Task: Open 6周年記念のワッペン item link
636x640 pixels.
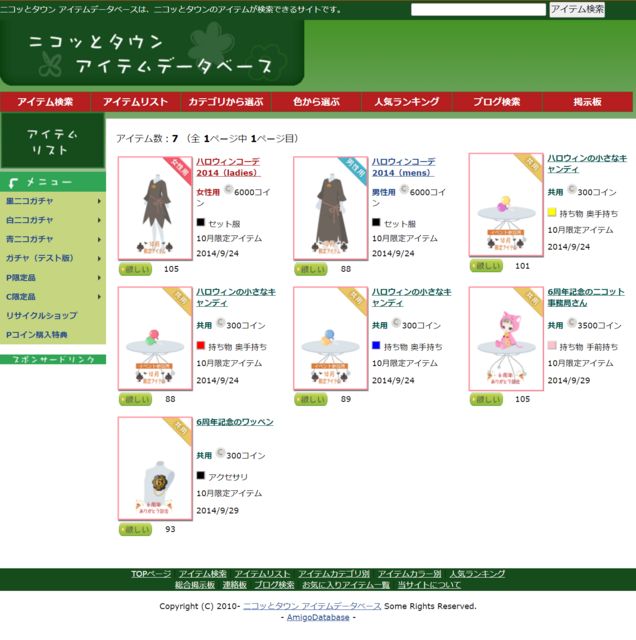Action: 235,422
